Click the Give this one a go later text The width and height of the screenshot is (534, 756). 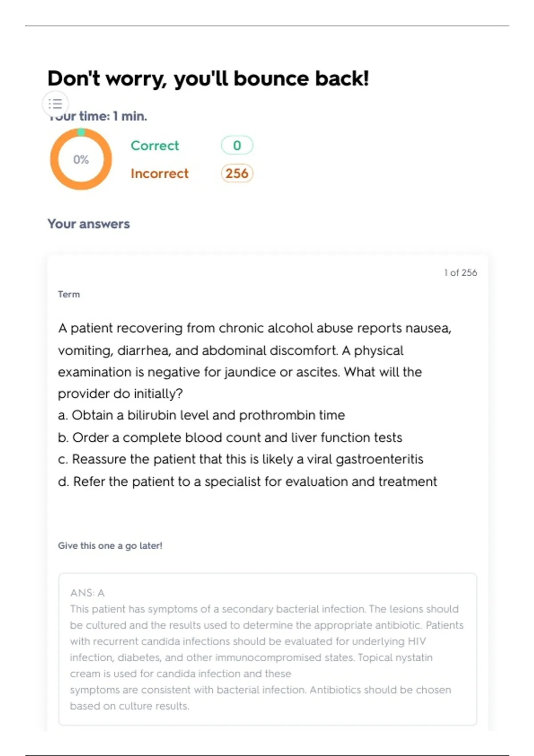click(x=110, y=546)
